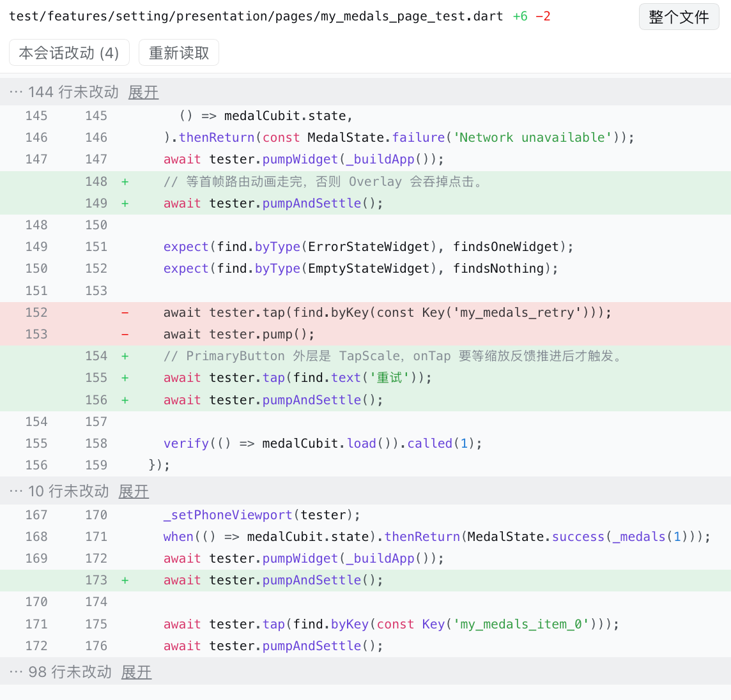Screen dimensions: 731x700
Task: Click the _setPhoneViewport(tester); line
Action: point(365,515)
